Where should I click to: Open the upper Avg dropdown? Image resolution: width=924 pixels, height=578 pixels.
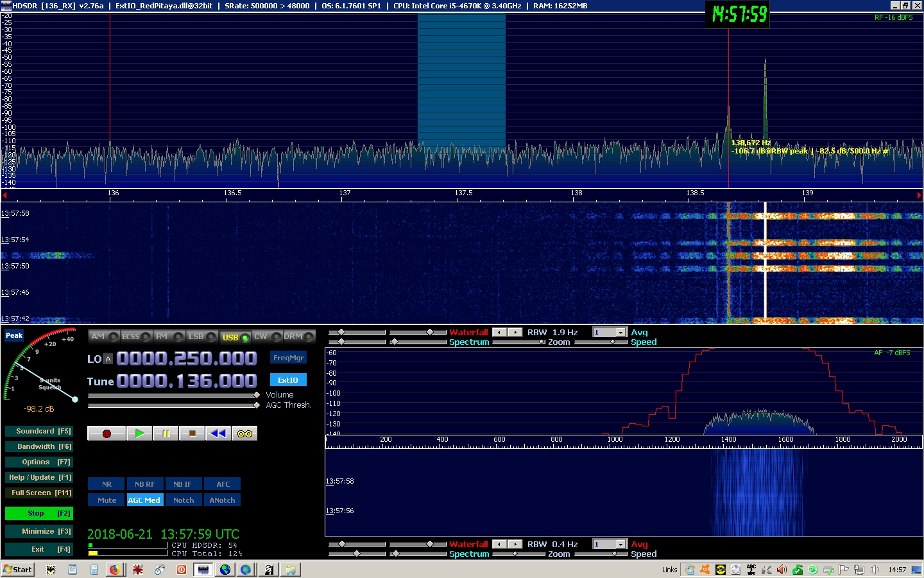[620, 332]
